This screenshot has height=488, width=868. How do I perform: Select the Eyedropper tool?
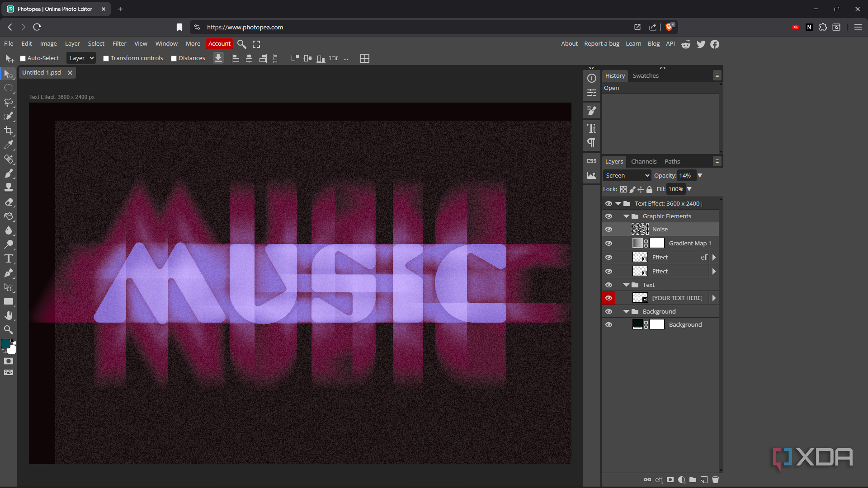pos(9,145)
